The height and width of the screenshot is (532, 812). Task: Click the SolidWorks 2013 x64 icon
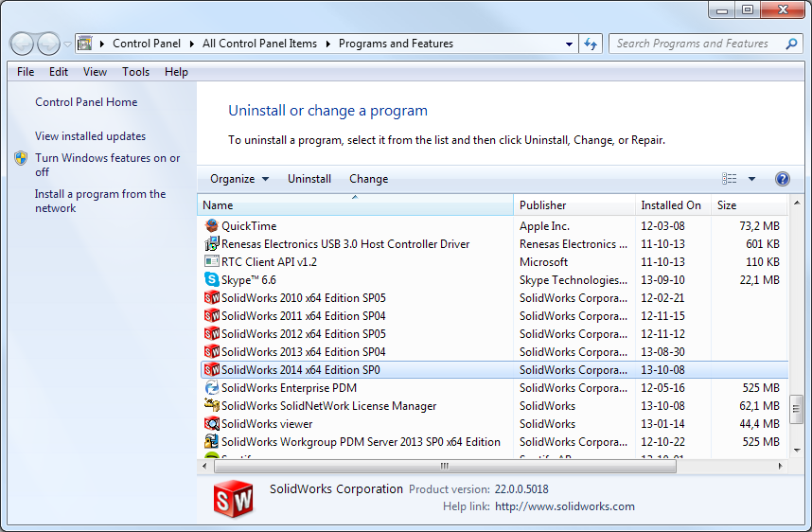(211, 352)
